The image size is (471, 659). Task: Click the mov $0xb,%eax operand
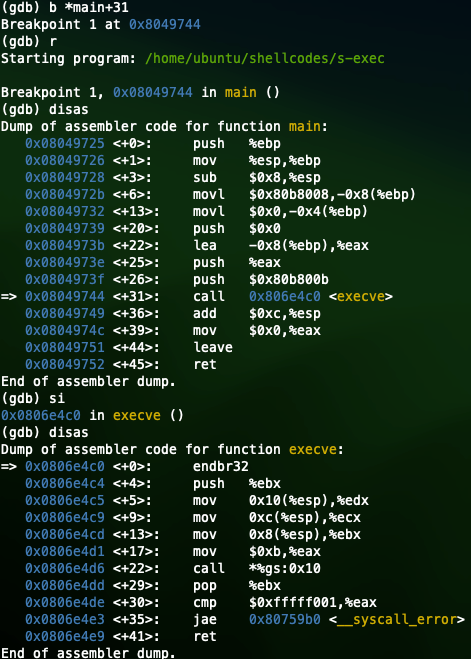click(x=284, y=551)
